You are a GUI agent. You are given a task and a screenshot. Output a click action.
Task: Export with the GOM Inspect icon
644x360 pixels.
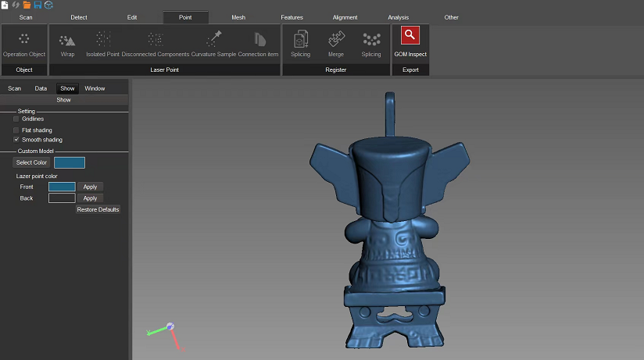click(x=410, y=41)
